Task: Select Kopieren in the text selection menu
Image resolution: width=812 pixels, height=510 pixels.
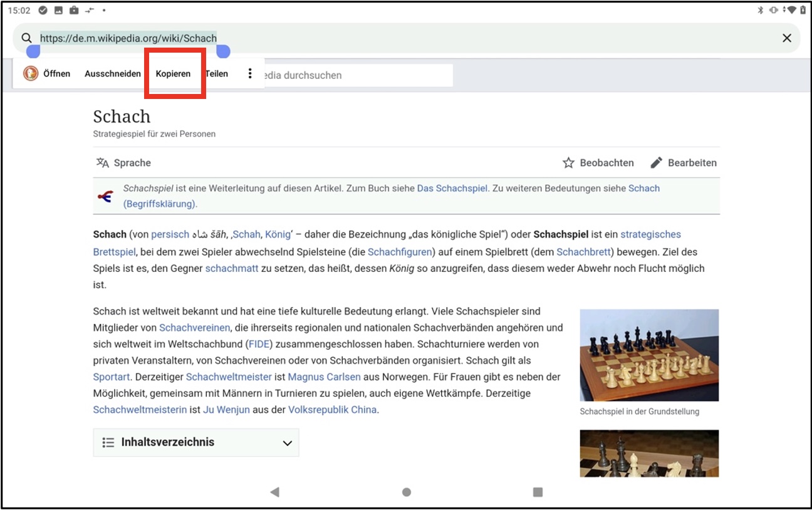Action: click(173, 74)
